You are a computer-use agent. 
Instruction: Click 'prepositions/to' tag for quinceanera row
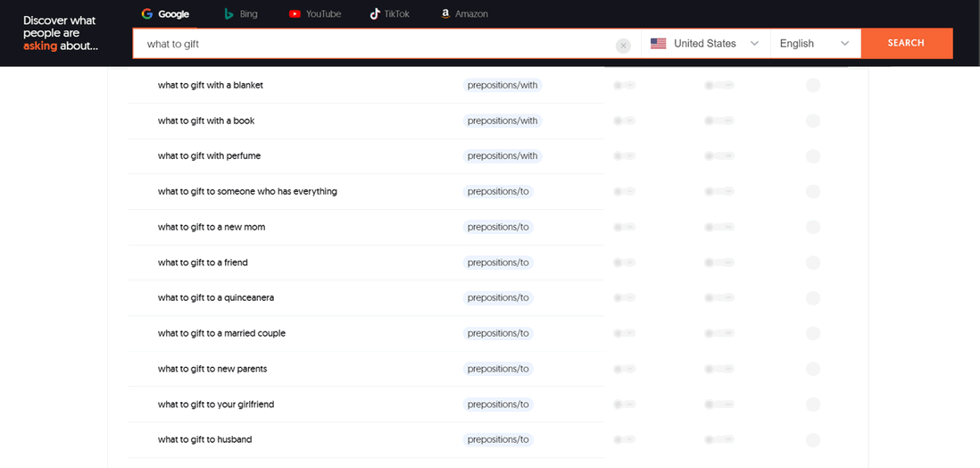coord(498,297)
